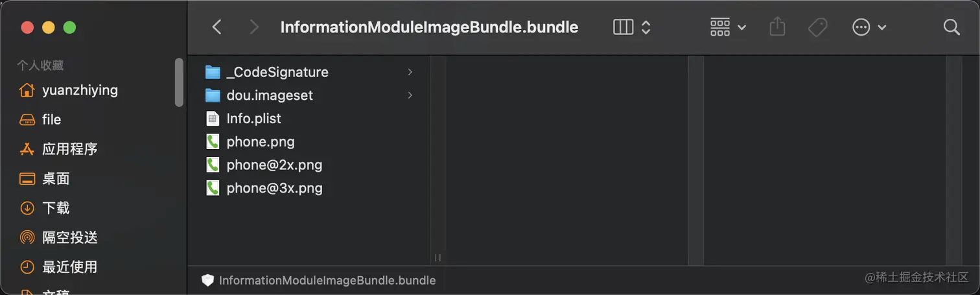
Task: Expand the dou.imageset folder arrow
Action: point(410,95)
